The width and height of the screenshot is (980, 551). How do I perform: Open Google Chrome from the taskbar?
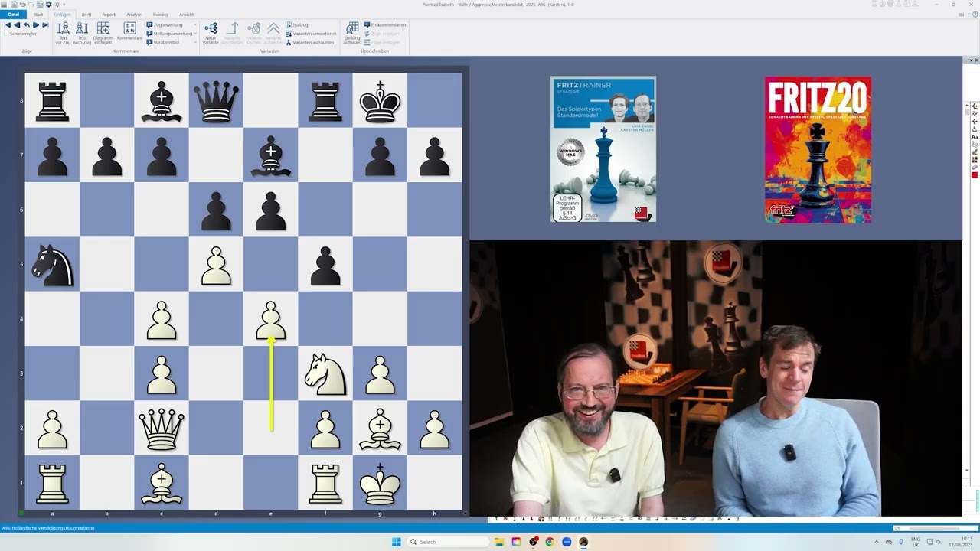[x=550, y=542]
